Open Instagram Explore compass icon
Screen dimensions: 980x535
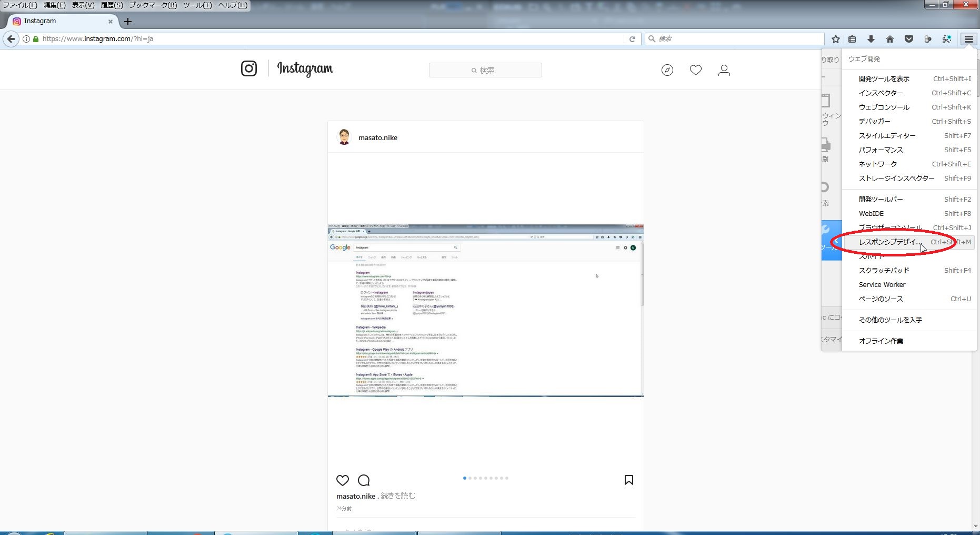coord(667,70)
